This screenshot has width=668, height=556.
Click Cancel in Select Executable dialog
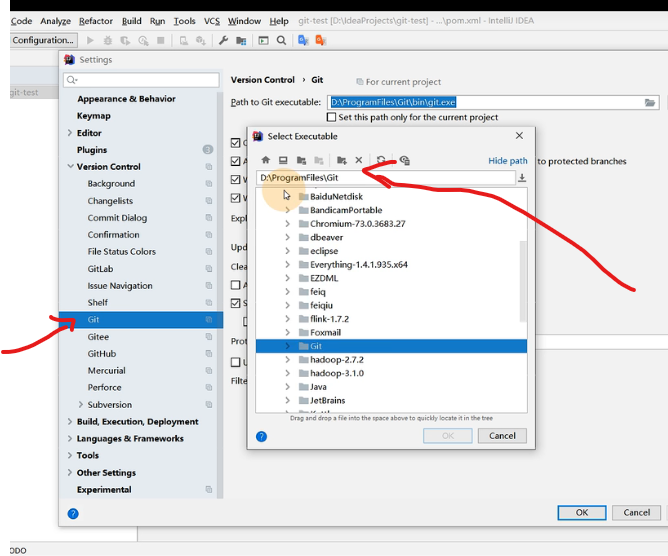[502, 436]
